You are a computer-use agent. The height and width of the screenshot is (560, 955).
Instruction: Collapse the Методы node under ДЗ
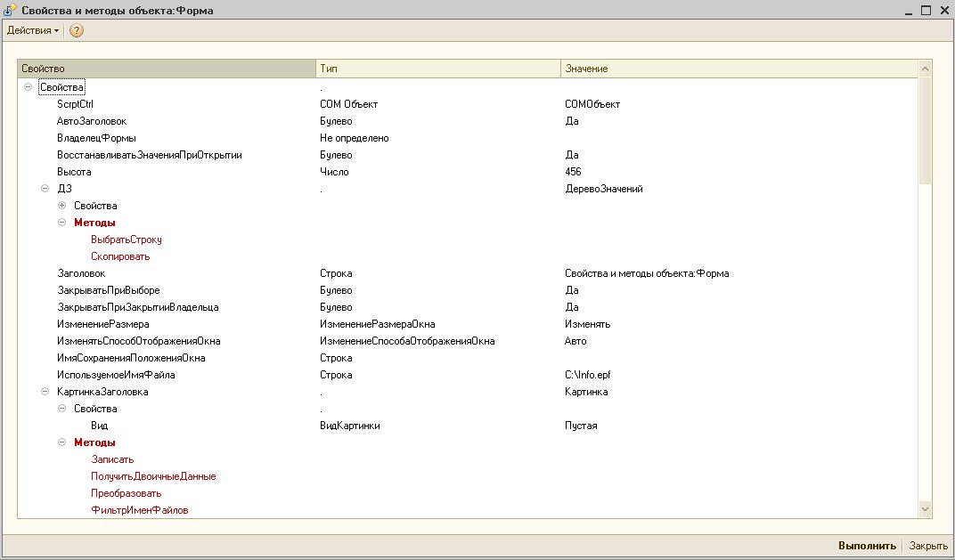coord(62,223)
